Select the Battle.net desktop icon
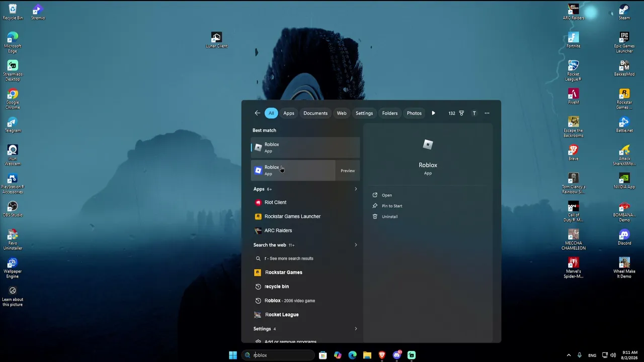The height and width of the screenshot is (362, 644). coord(624,125)
